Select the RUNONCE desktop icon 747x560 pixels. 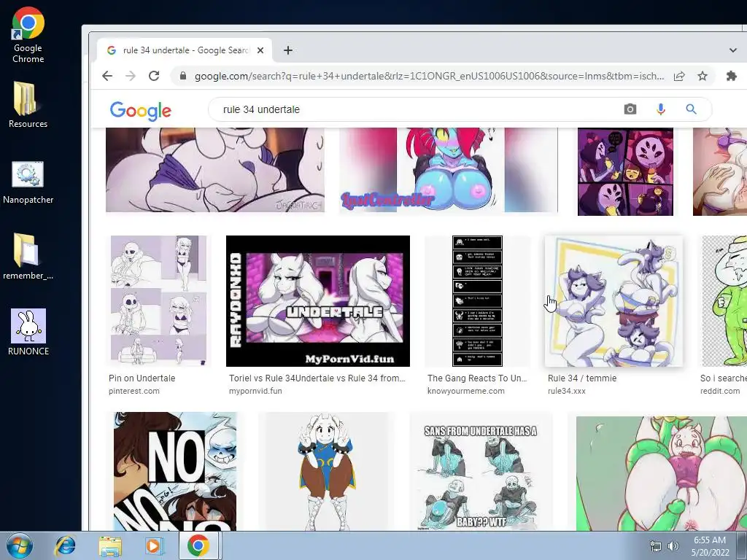click(28, 332)
